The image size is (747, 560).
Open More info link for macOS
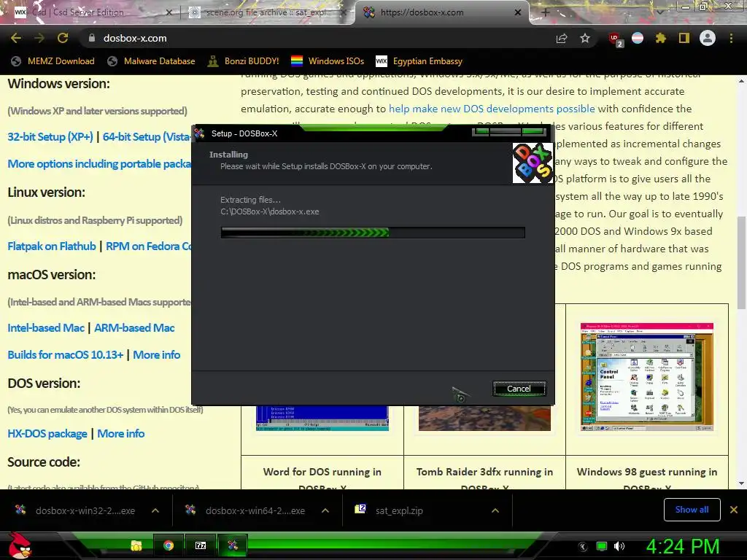(157, 355)
